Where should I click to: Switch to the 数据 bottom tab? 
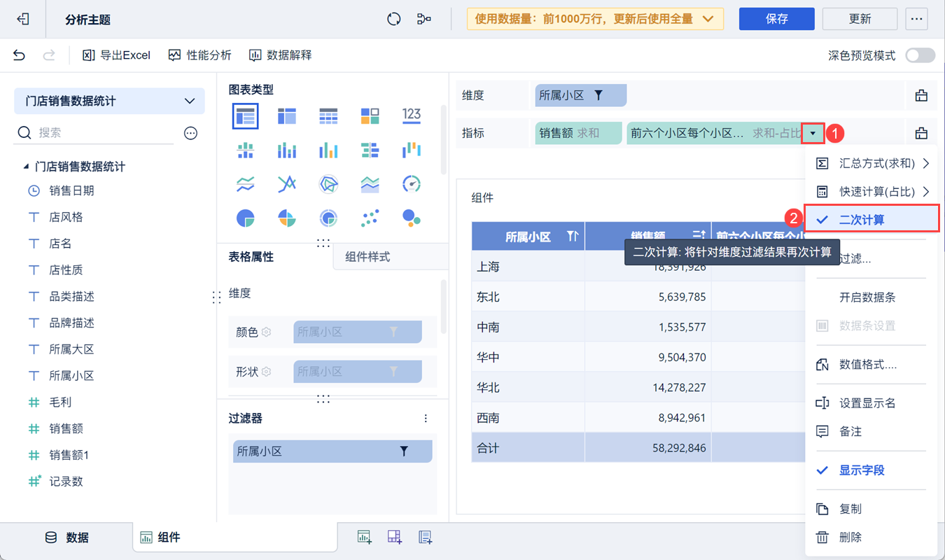coord(66,538)
